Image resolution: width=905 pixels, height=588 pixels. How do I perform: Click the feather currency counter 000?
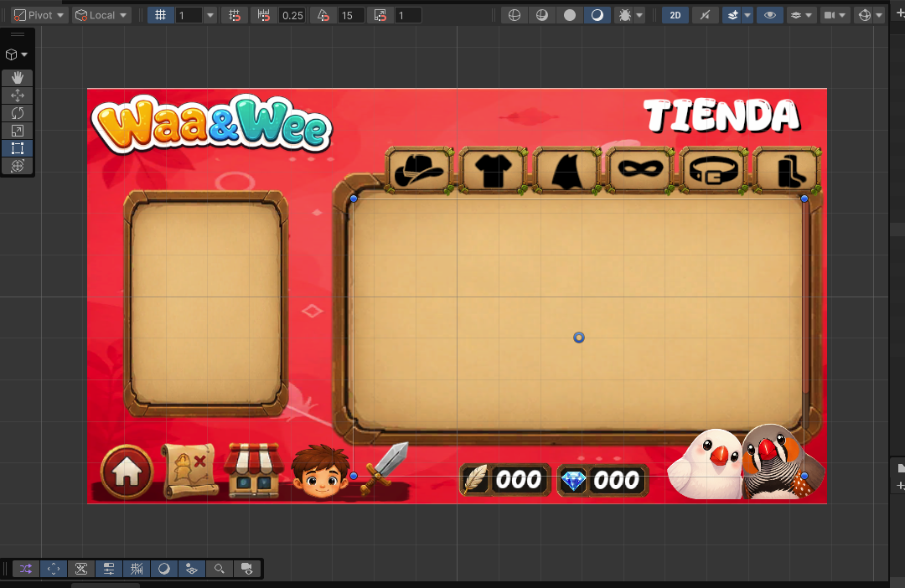[x=505, y=479]
